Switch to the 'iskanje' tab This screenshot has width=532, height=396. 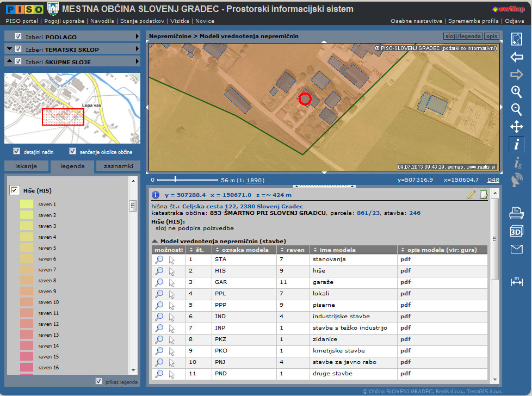[26, 166]
